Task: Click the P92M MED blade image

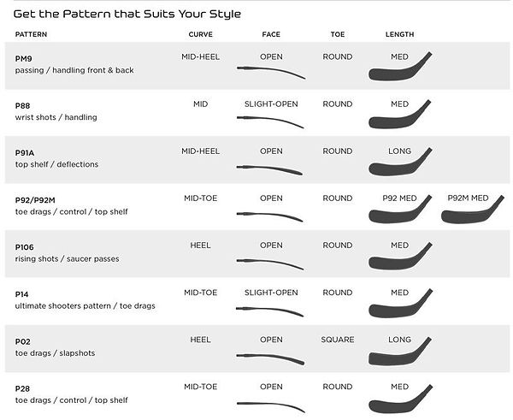Action: (472, 213)
